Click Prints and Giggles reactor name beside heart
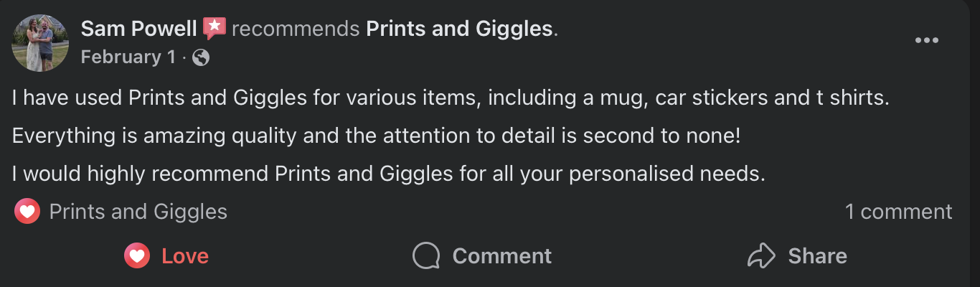The height and width of the screenshot is (287, 980). coord(138,212)
